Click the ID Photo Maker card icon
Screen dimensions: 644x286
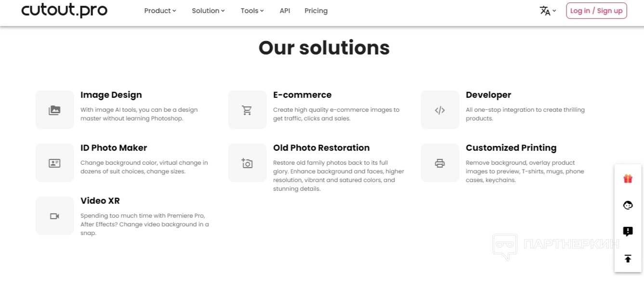pyautogui.click(x=54, y=163)
